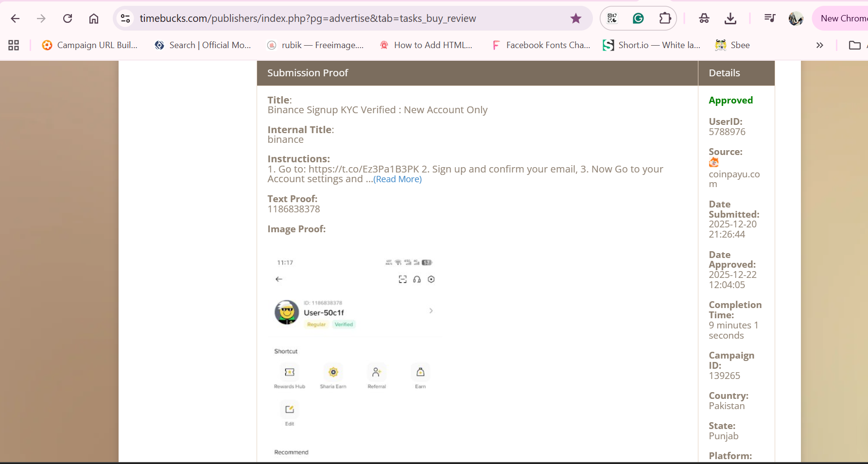868x464 pixels.
Task: Open the Apps grid shortcut
Action: click(14, 45)
